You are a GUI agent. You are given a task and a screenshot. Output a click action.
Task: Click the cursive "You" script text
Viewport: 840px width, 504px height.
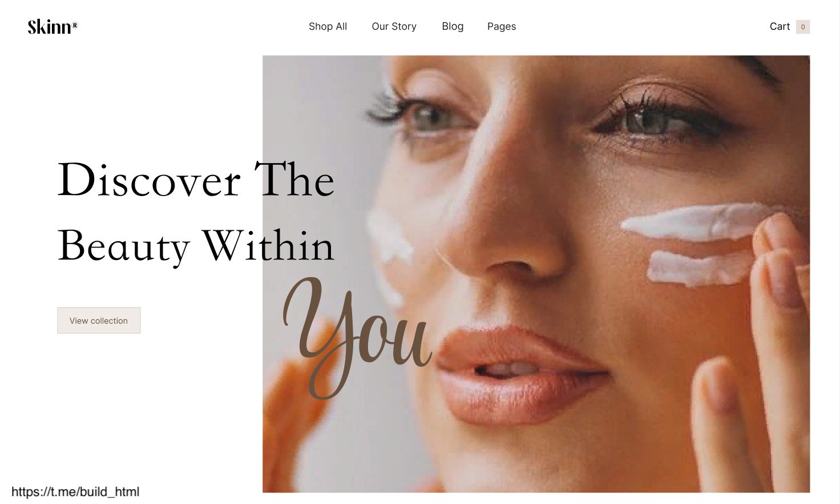pyautogui.click(x=357, y=336)
